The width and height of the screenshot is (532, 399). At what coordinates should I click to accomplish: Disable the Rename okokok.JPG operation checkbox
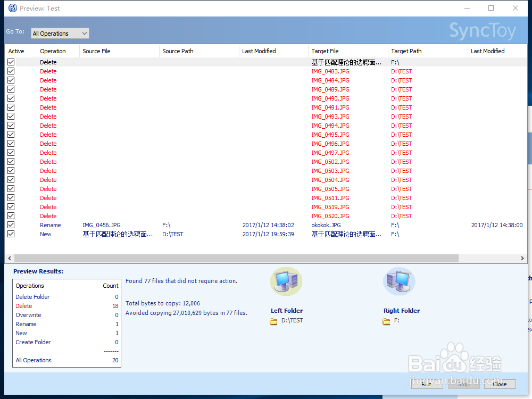click(x=11, y=225)
